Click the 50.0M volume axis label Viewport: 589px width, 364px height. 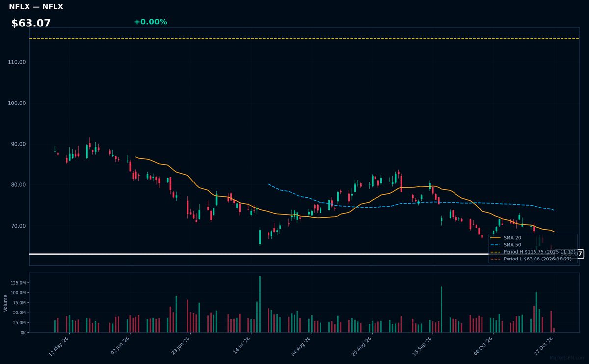coord(19,312)
